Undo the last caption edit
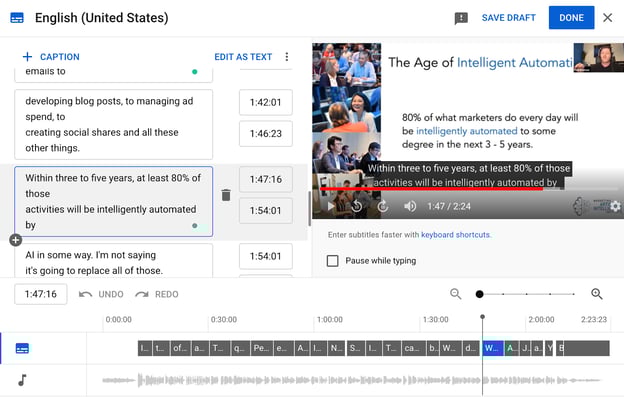The height and width of the screenshot is (407, 624). tap(101, 294)
